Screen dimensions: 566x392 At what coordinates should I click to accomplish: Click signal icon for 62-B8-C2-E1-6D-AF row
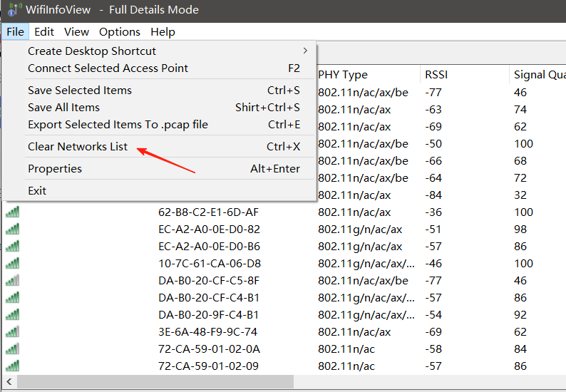[13, 212]
